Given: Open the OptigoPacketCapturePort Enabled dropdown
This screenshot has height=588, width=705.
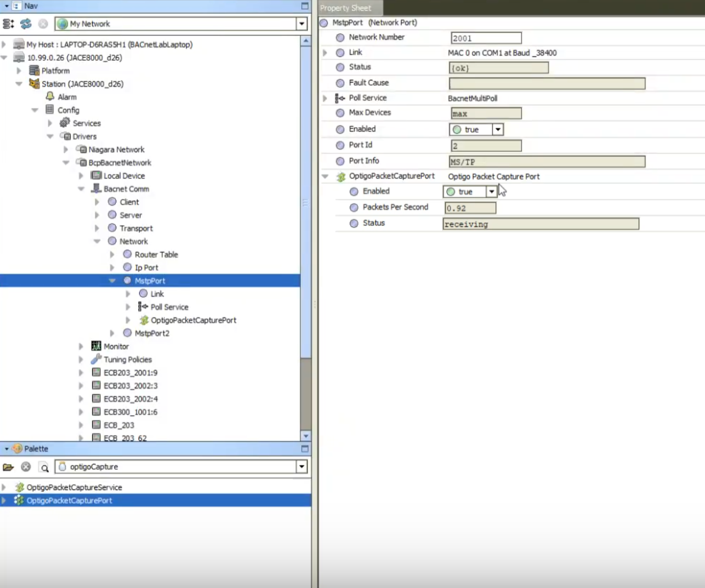Looking at the screenshot, I should click(x=491, y=191).
